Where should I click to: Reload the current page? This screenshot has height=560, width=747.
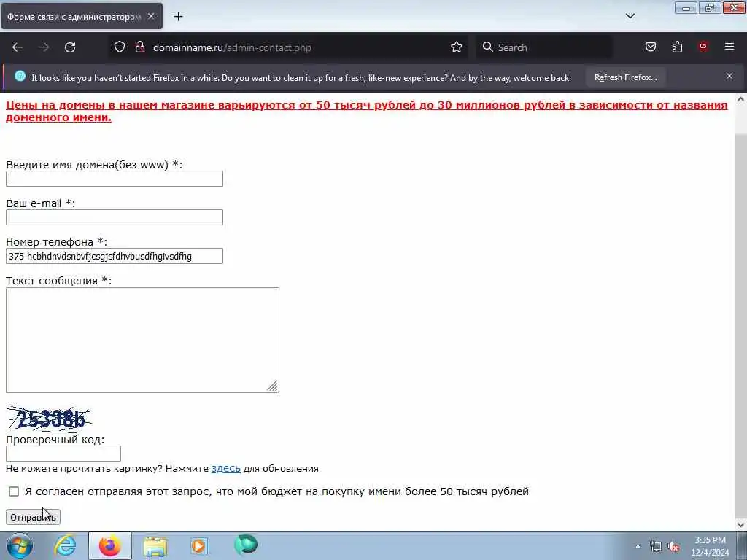[x=70, y=47]
